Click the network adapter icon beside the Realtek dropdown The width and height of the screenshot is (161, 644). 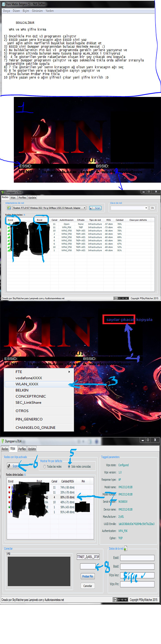click(x=9, y=208)
